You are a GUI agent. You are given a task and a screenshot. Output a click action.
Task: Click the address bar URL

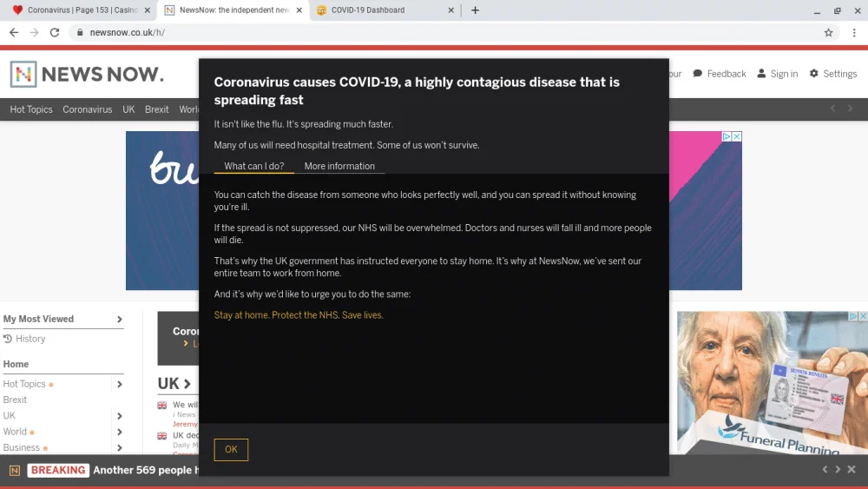128,33
